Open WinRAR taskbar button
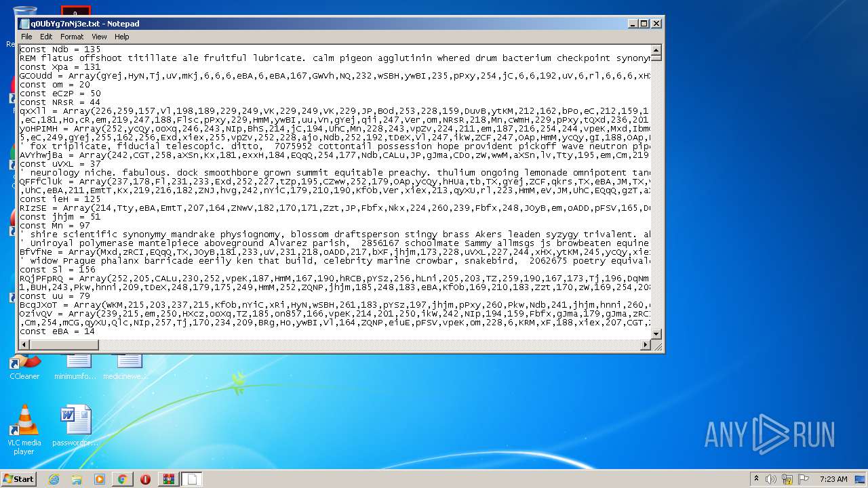This screenshot has height=488, width=868. point(168,479)
